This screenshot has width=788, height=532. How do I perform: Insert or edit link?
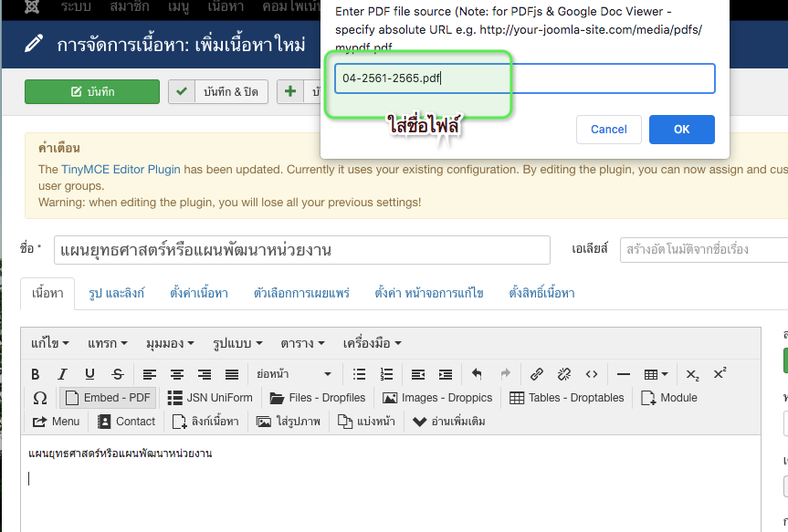point(537,374)
